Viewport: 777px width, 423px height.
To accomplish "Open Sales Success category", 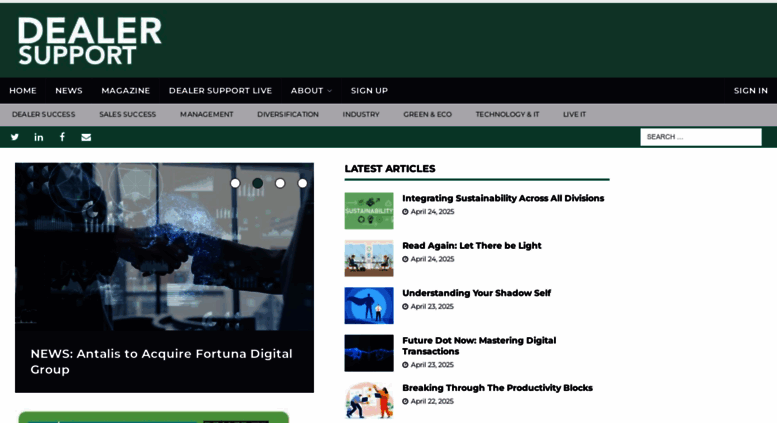I will click(x=127, y=114).
